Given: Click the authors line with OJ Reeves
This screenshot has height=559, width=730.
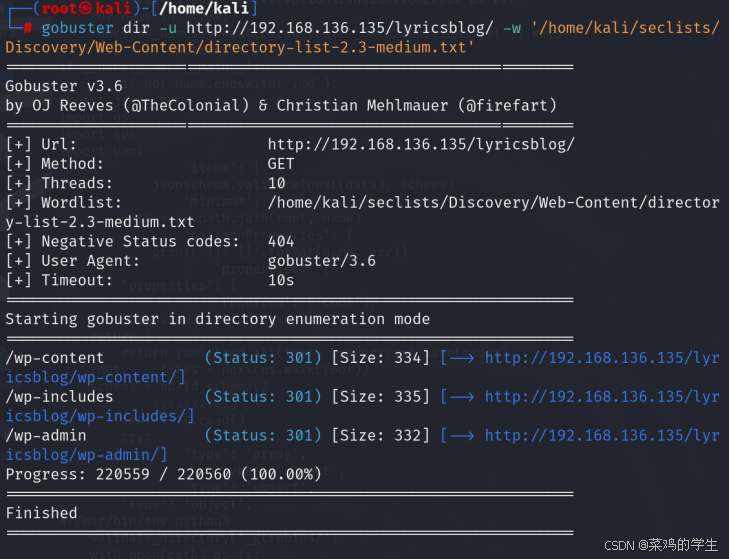Looking at the screenshot, I should [281, 106].
